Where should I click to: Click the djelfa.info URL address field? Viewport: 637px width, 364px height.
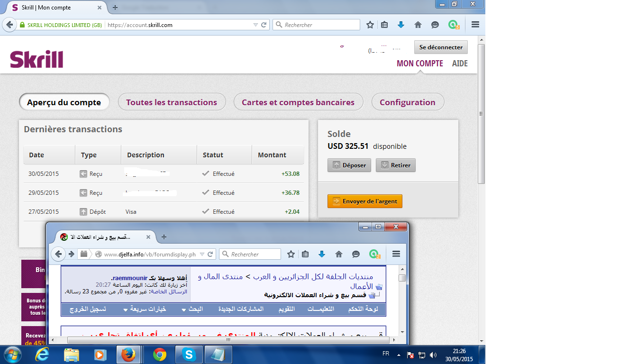149,254
